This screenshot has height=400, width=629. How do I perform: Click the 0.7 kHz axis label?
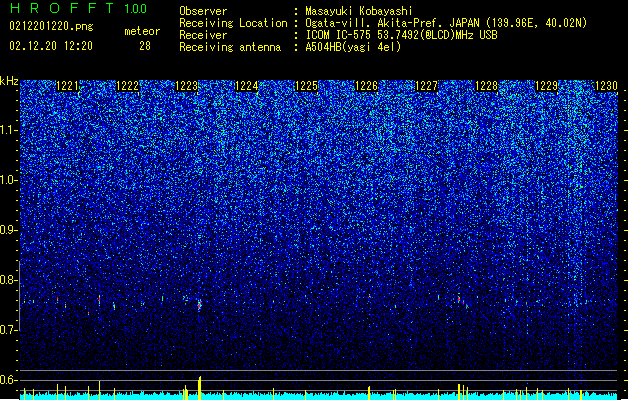coord(9,330)
